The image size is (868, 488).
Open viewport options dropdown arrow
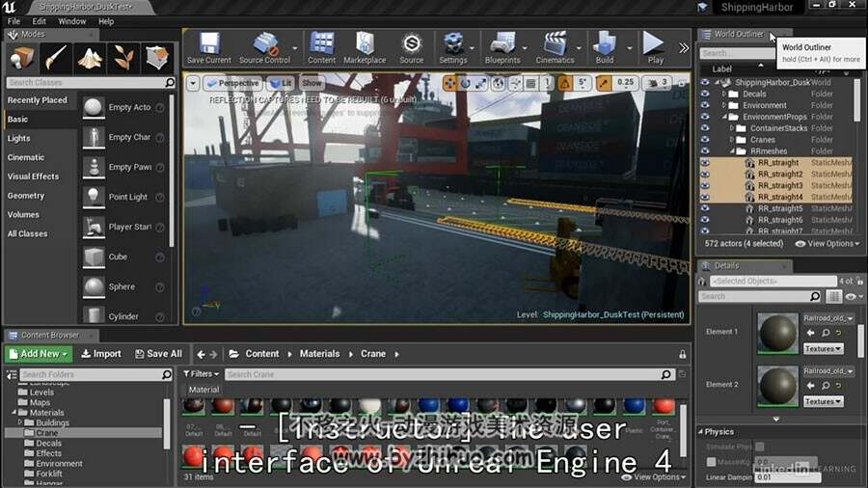click(193, 84)
